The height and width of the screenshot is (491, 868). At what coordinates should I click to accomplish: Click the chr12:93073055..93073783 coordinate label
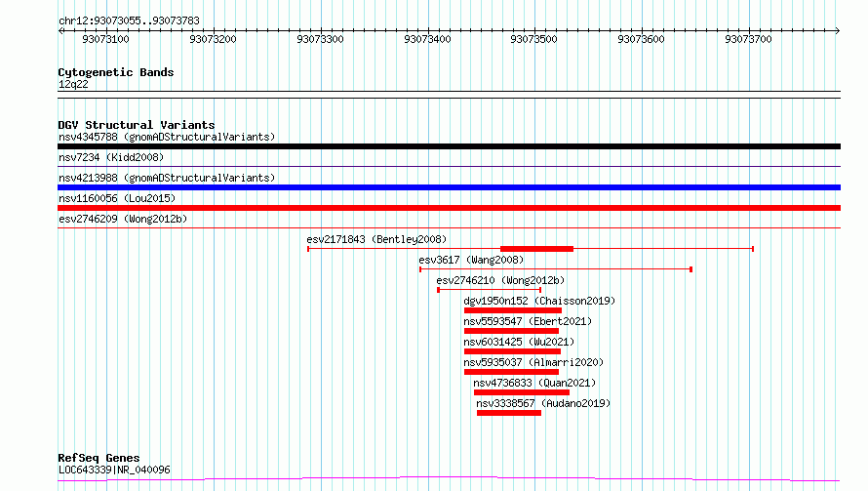129,21
